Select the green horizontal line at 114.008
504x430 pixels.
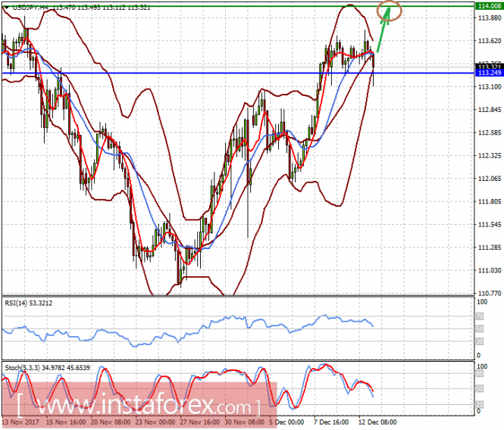click(x=238, y=6)
